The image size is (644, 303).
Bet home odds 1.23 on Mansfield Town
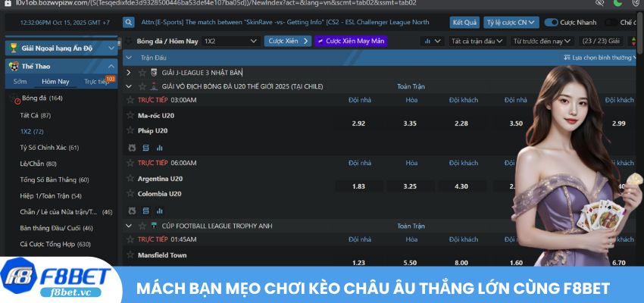(x=358, y=263)
